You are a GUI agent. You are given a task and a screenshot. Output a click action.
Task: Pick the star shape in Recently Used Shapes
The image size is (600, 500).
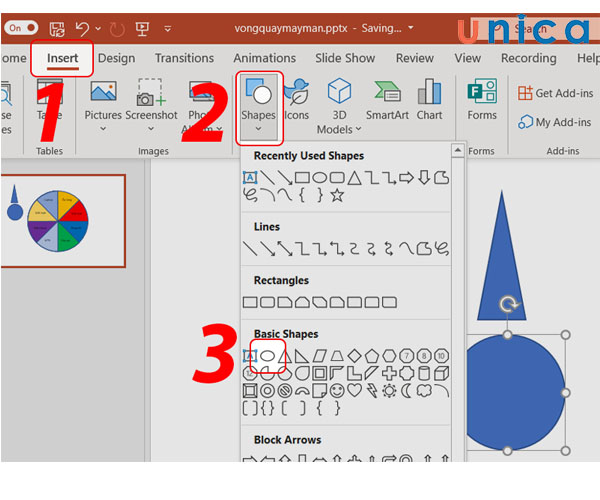[337, 195]
